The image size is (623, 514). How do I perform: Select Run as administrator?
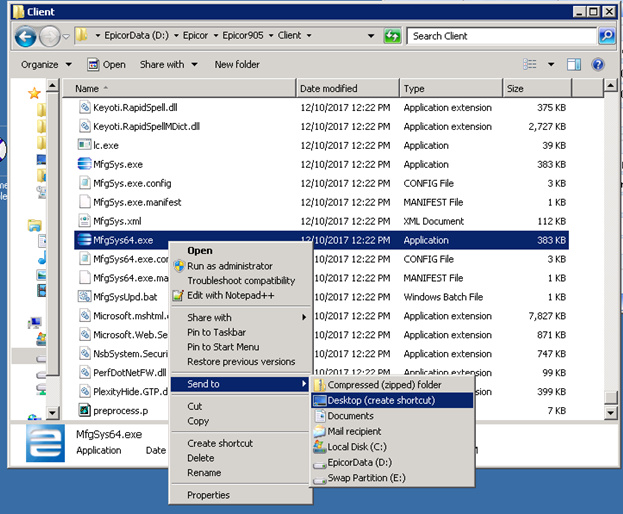tap(240, 266)
